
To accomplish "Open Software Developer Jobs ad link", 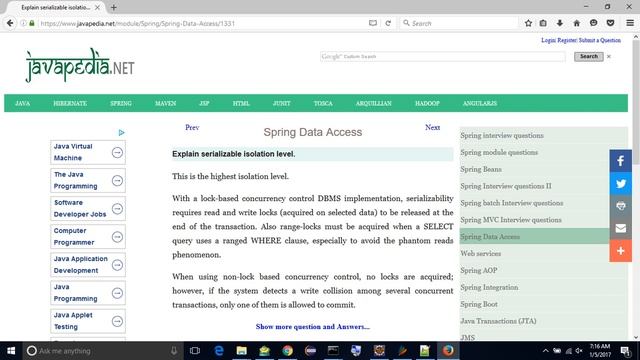I will 88,209.
